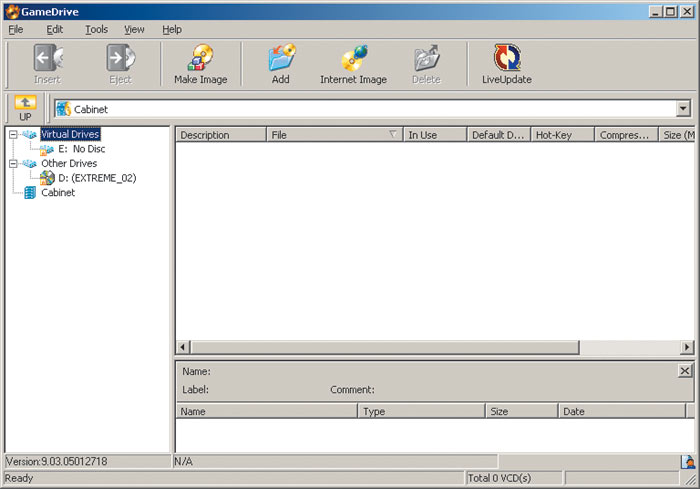Click the Eject disc toolbar icon
Screen dimensions: 700x489
tap(121, 58)
